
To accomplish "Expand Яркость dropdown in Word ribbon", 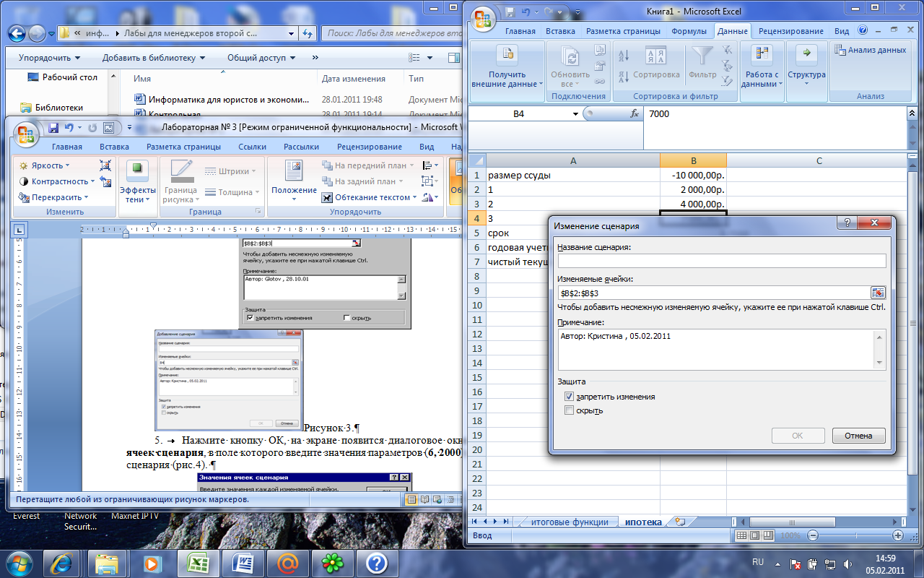I will 67,165.
